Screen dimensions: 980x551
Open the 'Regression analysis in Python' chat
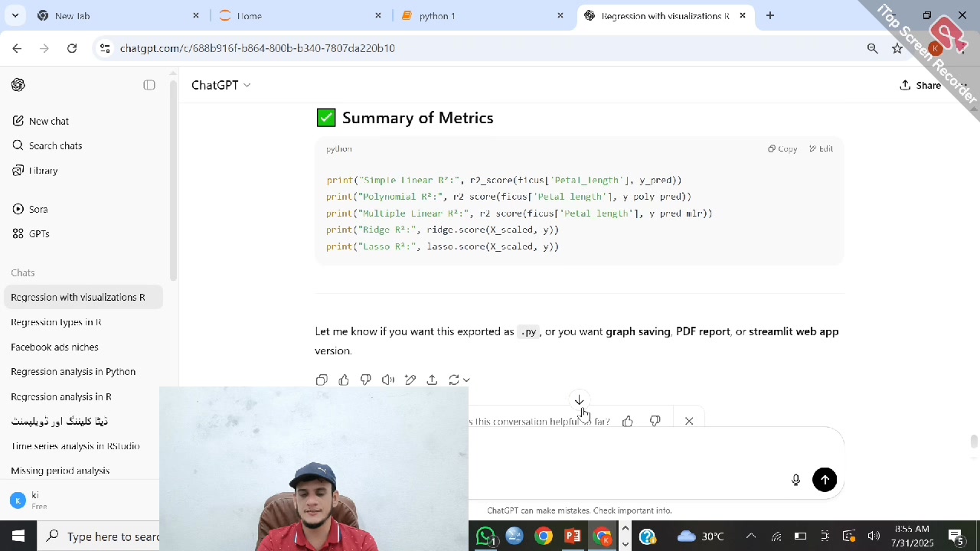click(x=83, y=371)
